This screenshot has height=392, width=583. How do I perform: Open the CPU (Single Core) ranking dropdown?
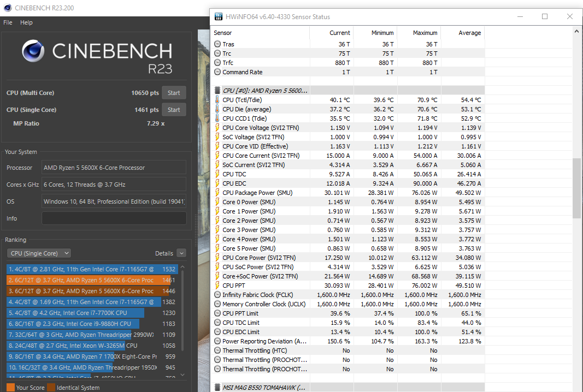coord(39,253)
